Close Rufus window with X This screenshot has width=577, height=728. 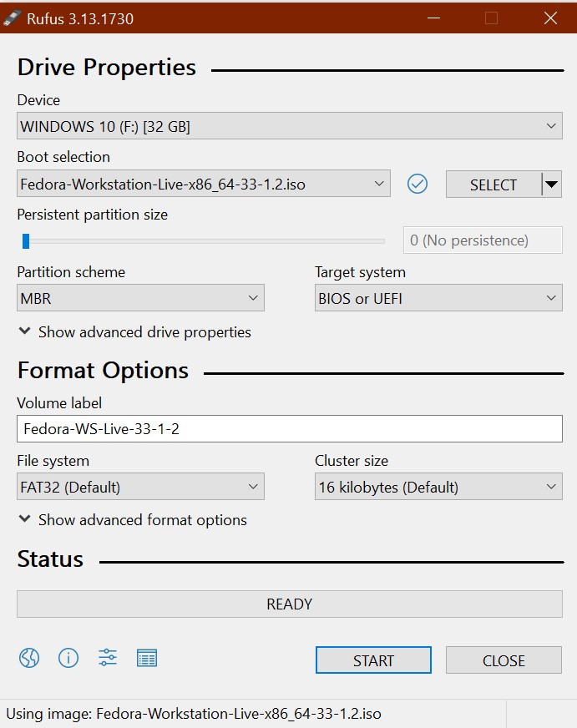coord(550,18)
